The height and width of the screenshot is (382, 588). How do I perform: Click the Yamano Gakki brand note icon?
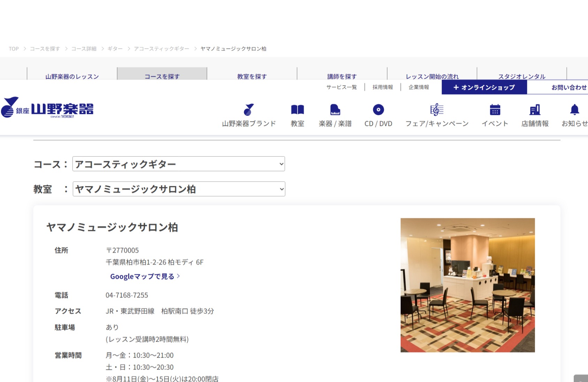[x=249, y=110]
